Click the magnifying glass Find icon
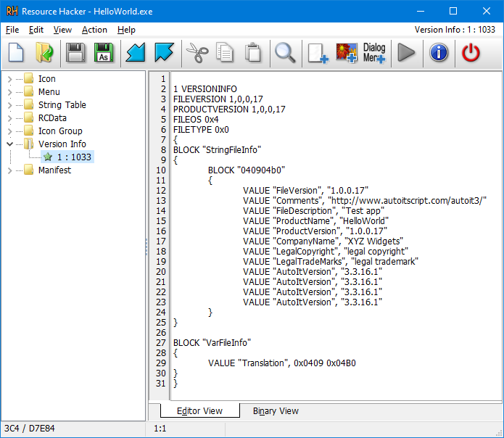The image size is (504, 438). coord(285,52)
